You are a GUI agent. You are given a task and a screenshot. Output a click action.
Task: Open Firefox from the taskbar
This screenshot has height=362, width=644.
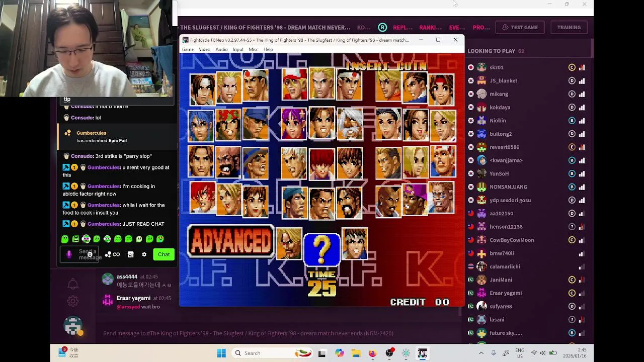click(x=372, y=353)
